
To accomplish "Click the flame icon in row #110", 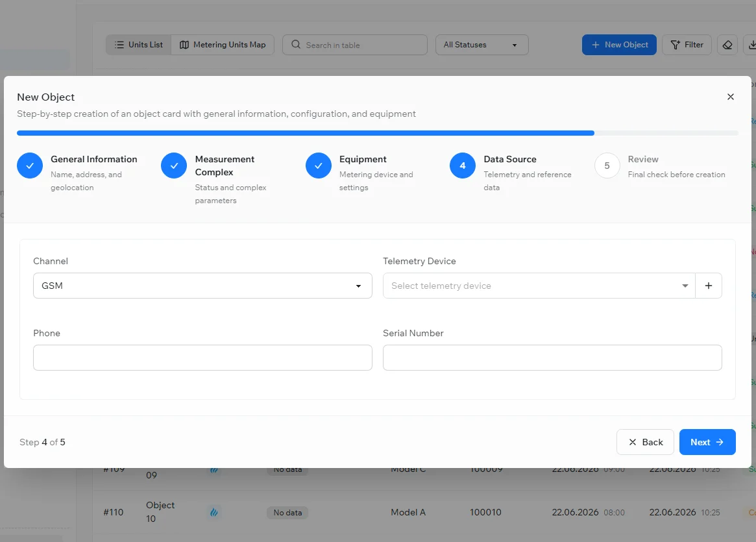I will point(214,512).
